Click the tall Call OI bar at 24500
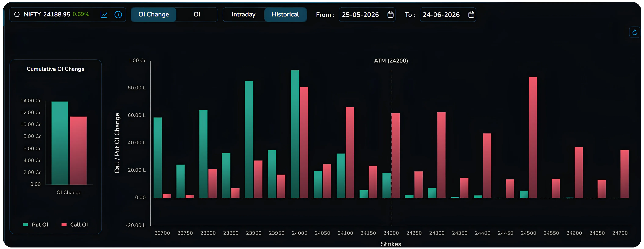 pos(533,137)
